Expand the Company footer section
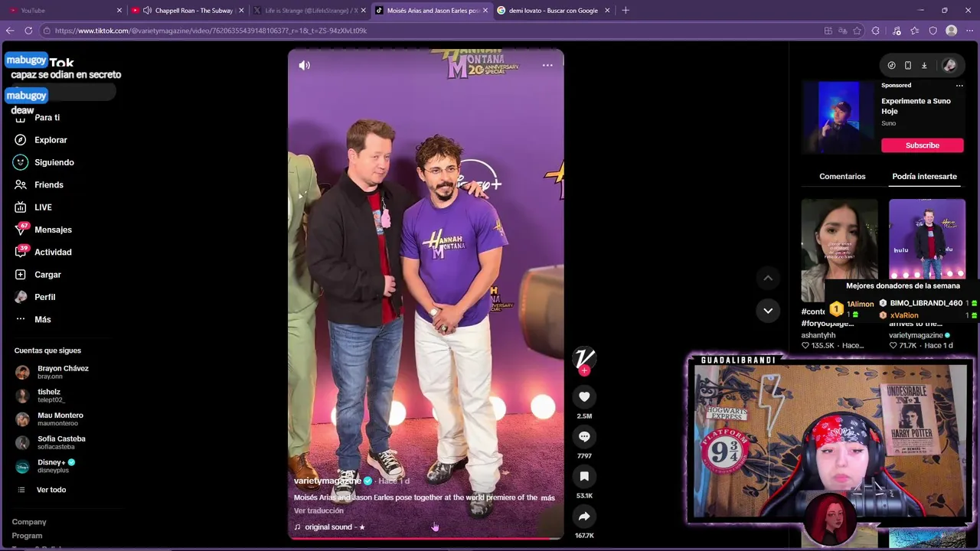This screenshot has height=551, width=980. [29, 522]
